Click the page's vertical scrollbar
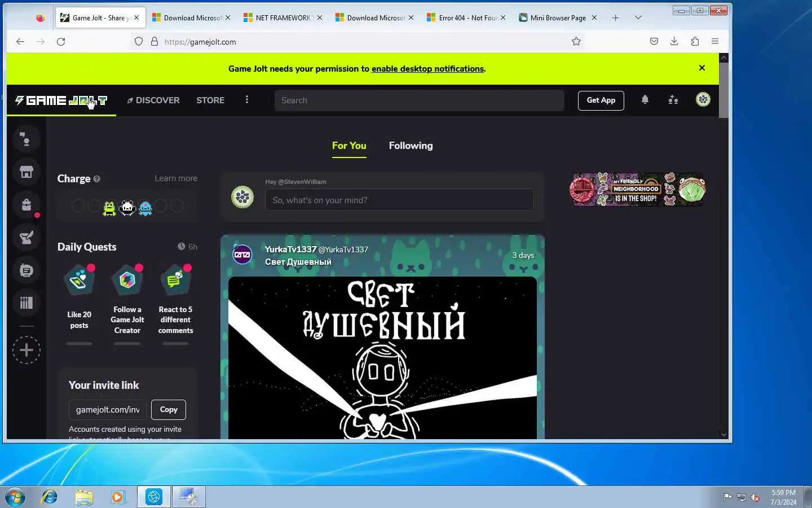The height and width of the screenshot is (508, 812). pyautogui.click(x=724, y=90)
